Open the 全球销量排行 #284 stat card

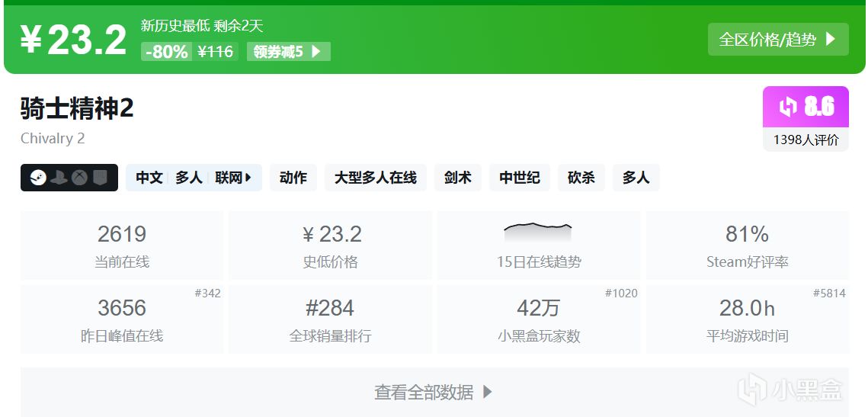[x=331, y=319]
